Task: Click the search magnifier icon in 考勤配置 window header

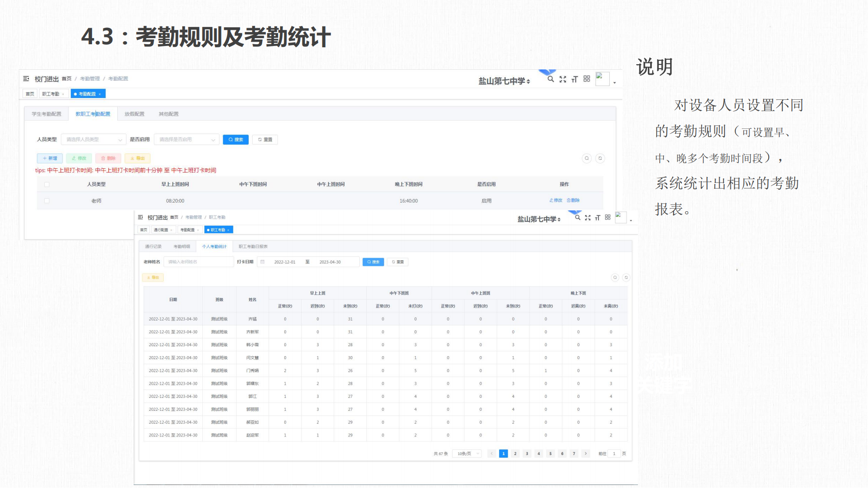Action: tap(551, 79)
